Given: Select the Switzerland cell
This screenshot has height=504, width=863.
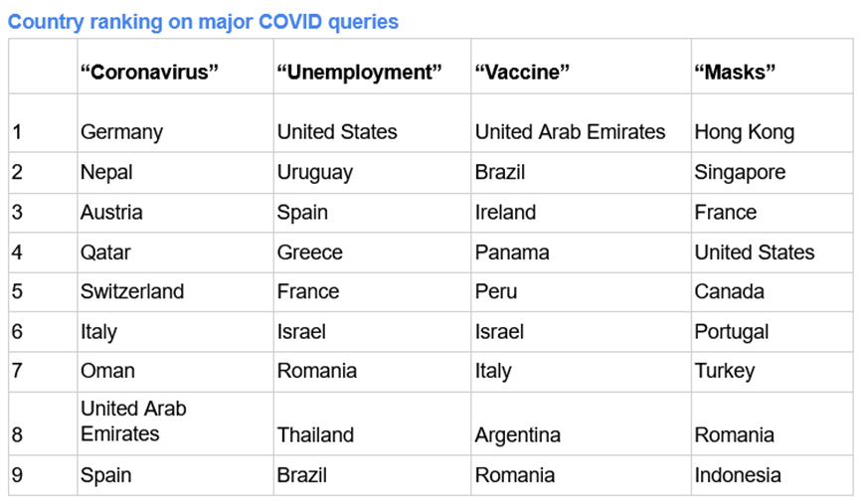Looking at the screenshot, I should point(132,292).
